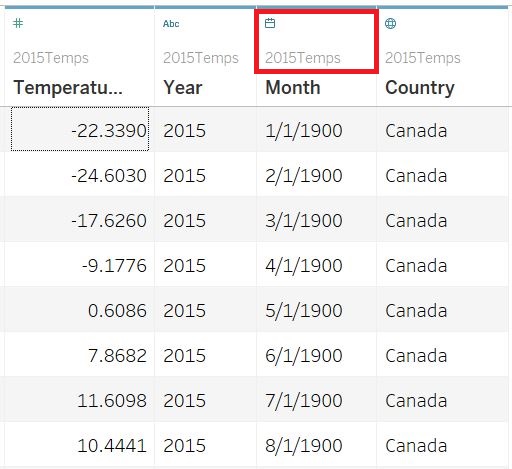Image resolution: width=512 pixels, height=469 pixels.
Task: Click the calendar date type icon above Month
Action: pos(270,23)
